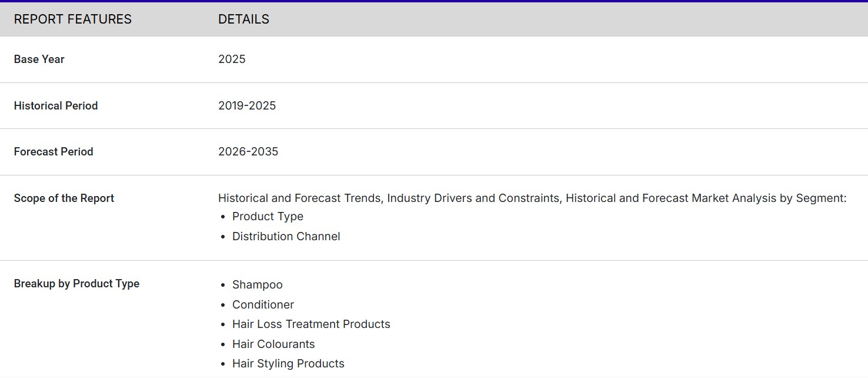Select the Hair Colourants list item
The height and width of the screenshot is (378, 868).
pyautogui.click(x=273, y=344)
